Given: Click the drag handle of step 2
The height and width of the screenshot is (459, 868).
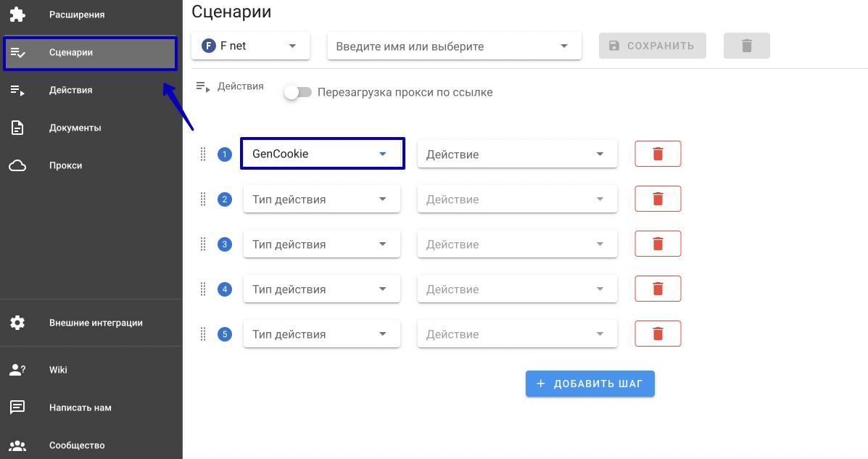Looking at the screenshot, I should click(203, 199).
